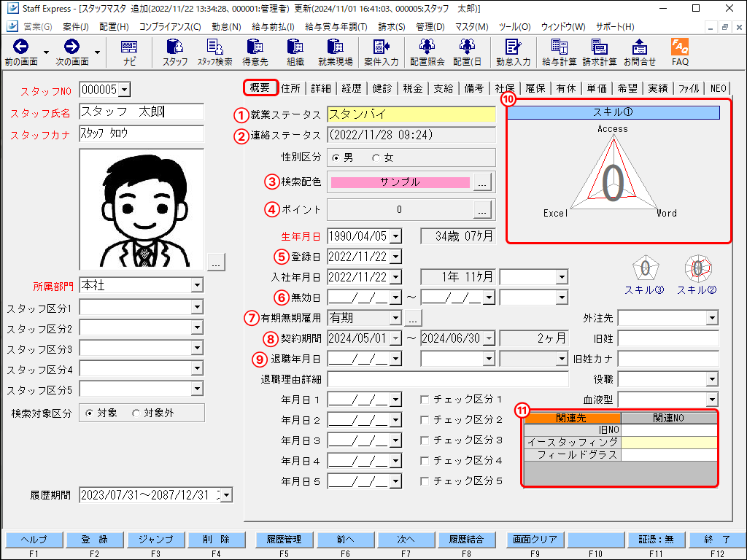Select 対象外 for 検索対象区分

pyautogui.click(x=136, y=413)
